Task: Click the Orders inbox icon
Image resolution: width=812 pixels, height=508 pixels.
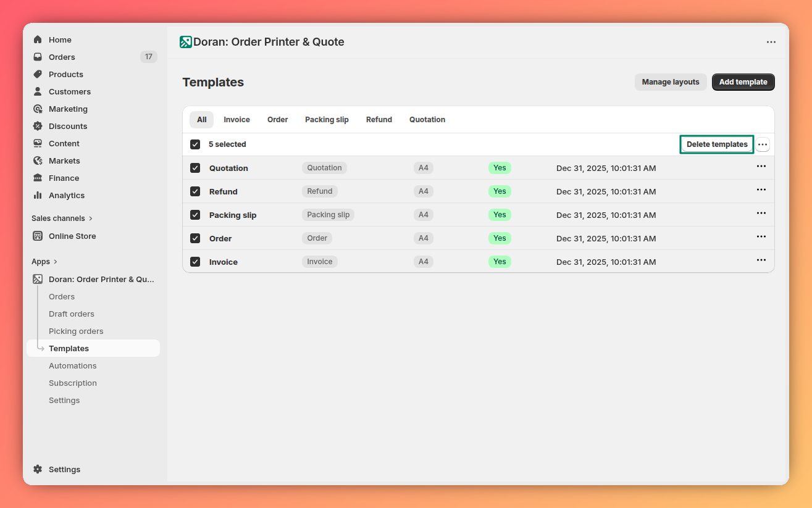Action: pos(38,57)
